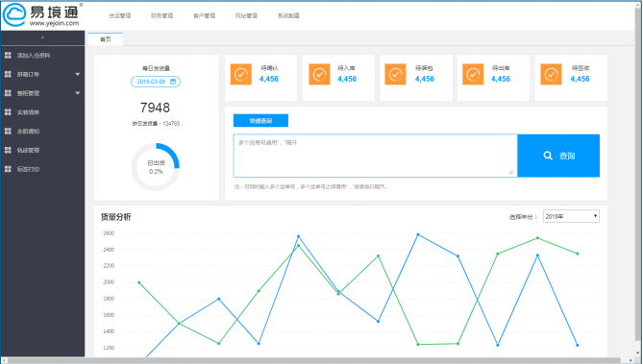The image size is (643, 364).
Task: Click the blue 查询 search button
Action: (x=558, y=156)
